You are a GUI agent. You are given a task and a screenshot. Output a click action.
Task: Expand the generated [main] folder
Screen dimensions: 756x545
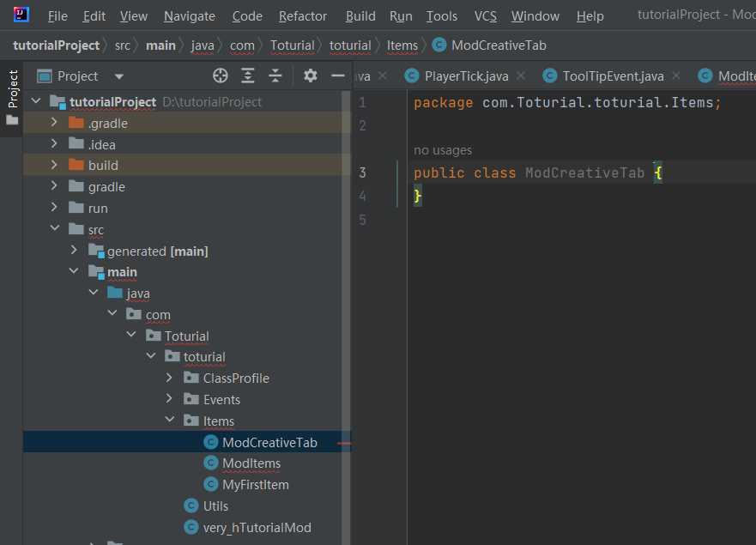tap(74, 250)
